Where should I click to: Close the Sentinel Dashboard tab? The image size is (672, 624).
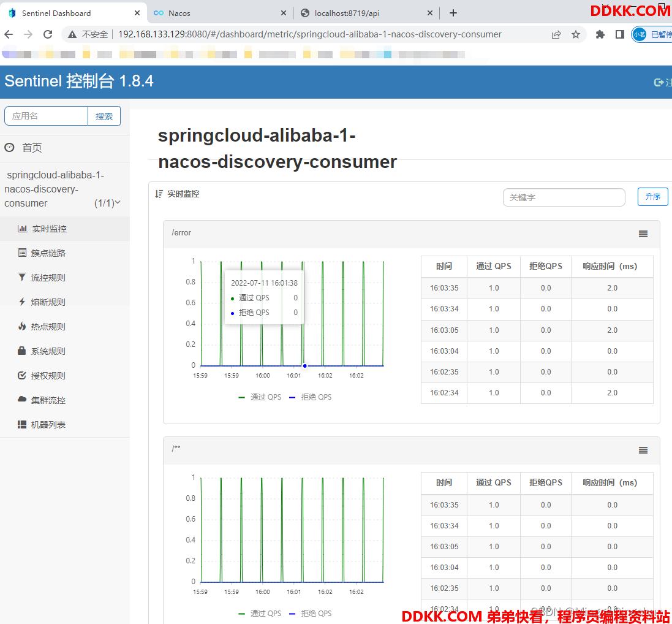[x=137, y=13]
